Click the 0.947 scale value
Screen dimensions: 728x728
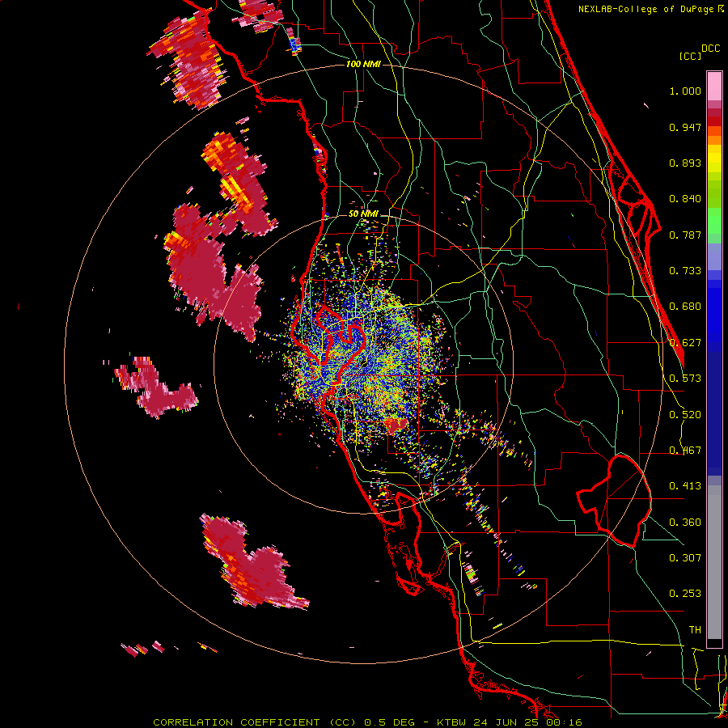tap(685, 127)
